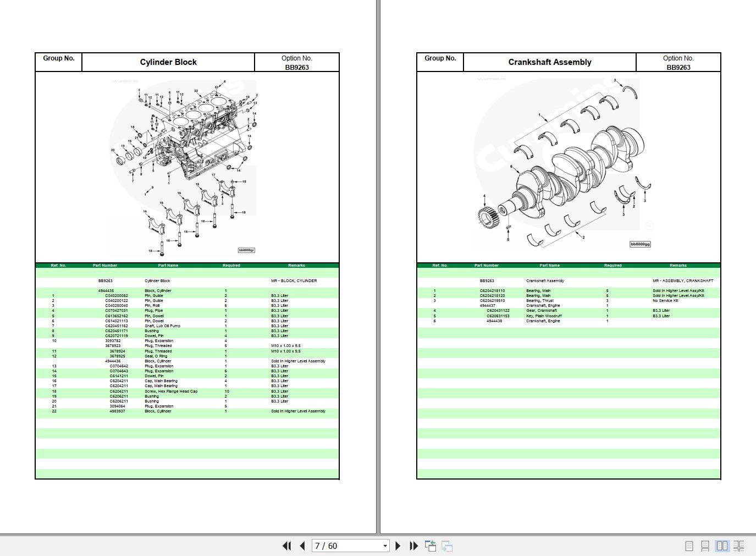Click the Group No. header on right page

coord(440,58)
